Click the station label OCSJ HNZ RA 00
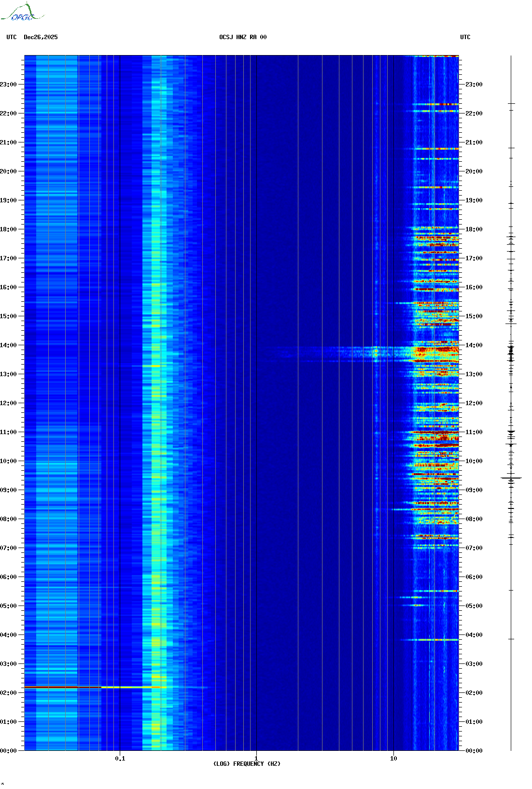Viewport: 532px width, 789px height. [x=243, y=37]
